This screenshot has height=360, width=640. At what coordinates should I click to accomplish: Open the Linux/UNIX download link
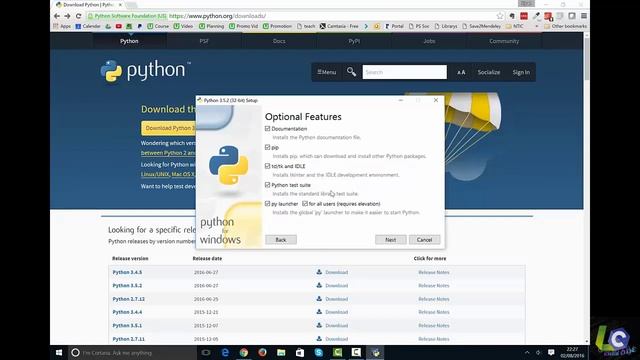pyautogui.click(x=155, y=174)
